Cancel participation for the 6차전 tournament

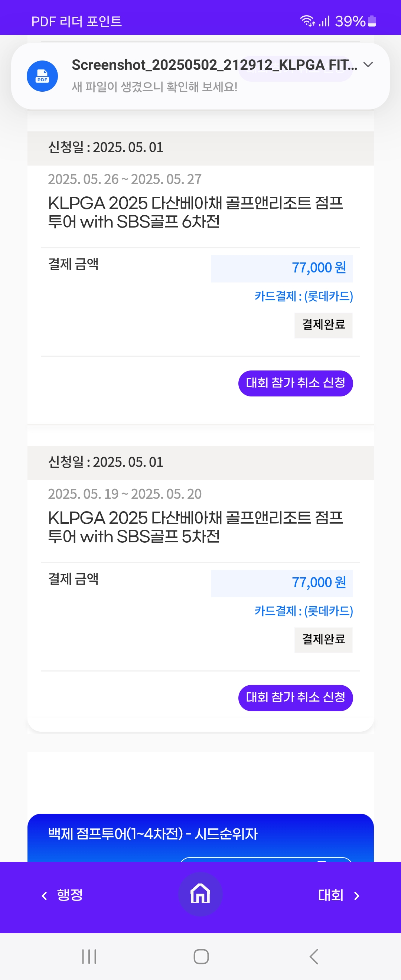(296, 383)
